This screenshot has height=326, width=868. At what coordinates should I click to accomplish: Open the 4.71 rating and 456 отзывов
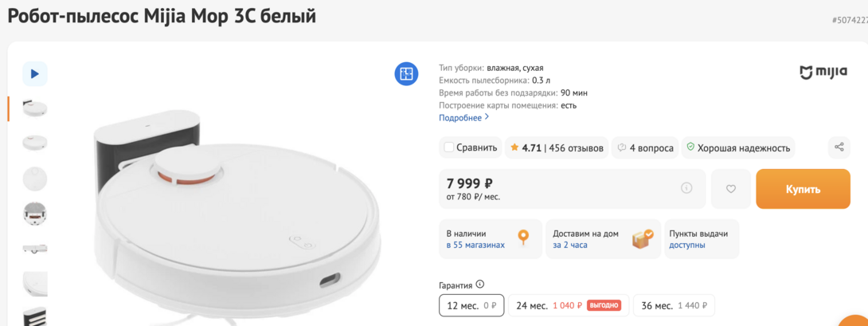click(556, 147)
